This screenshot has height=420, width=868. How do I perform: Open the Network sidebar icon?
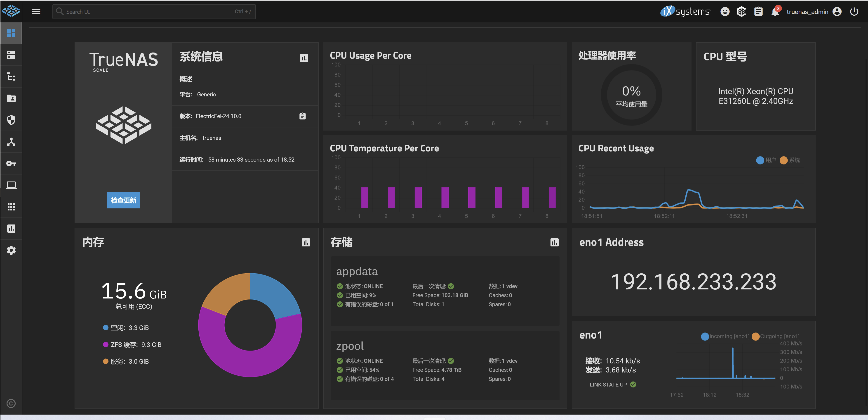click(11, 142)
